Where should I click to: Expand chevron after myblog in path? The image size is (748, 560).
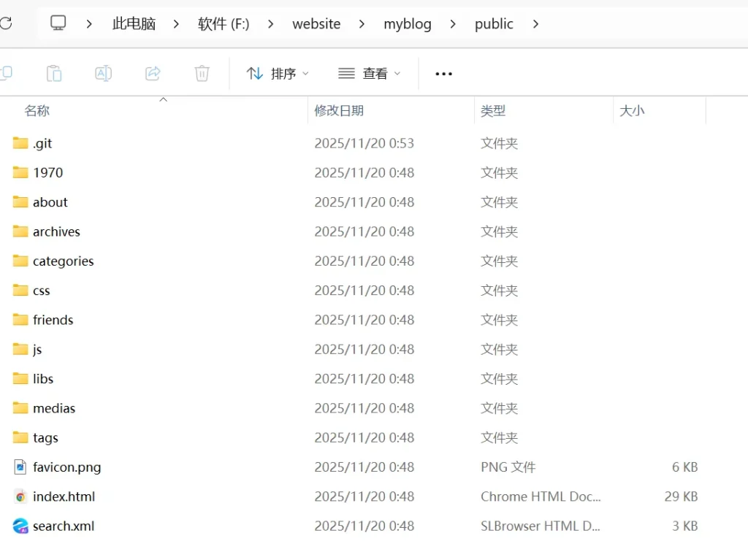tap(453, 24)
